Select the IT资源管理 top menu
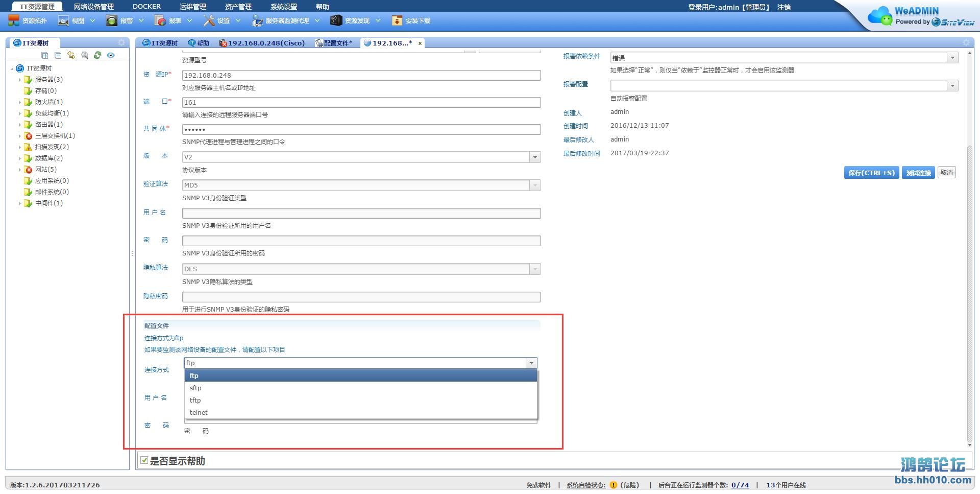This screenshot has height=494, width=980. point(37,7)
